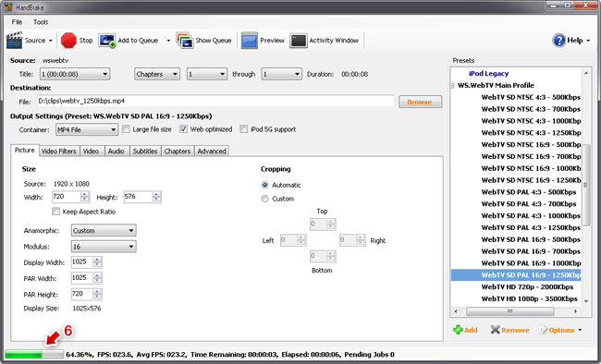Image resolution: width=601 pixels, height=364 pixels.
Task: Select preset WebTV SD PAL 16:9 - 1250Kbps
Action: click(516, 275)
